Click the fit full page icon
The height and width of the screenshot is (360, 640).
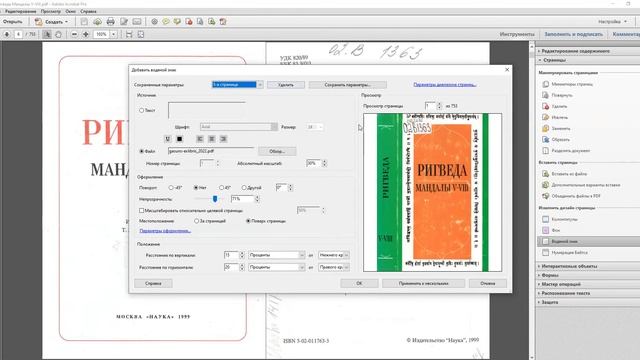tap(141, 34)
